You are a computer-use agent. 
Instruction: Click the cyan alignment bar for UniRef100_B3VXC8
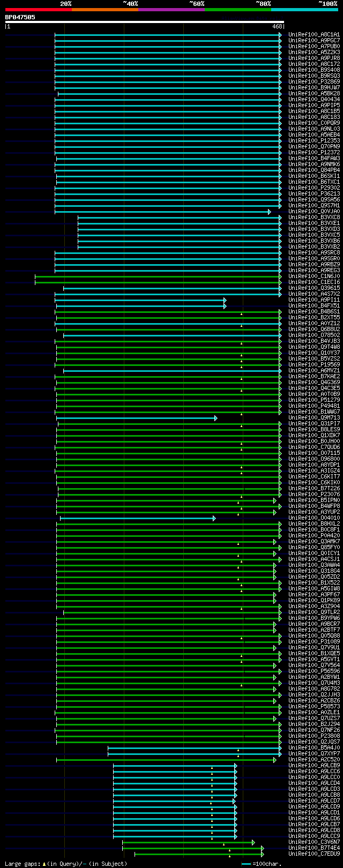click(180, 218)
